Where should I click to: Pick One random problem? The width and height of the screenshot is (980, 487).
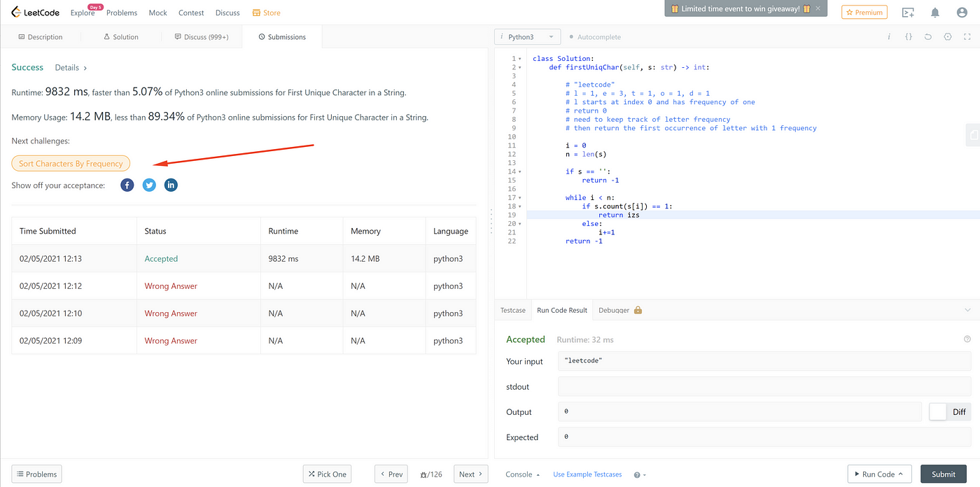[x=328, y=474]
